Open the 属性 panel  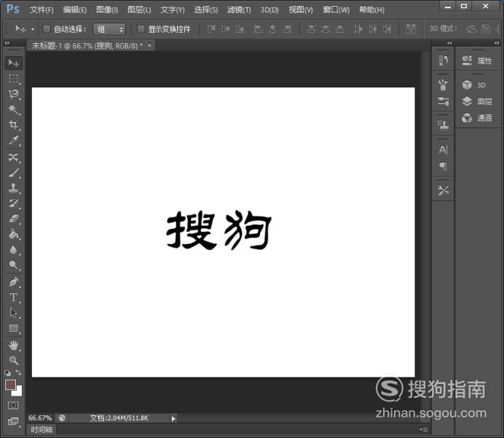tap(477, 60)
